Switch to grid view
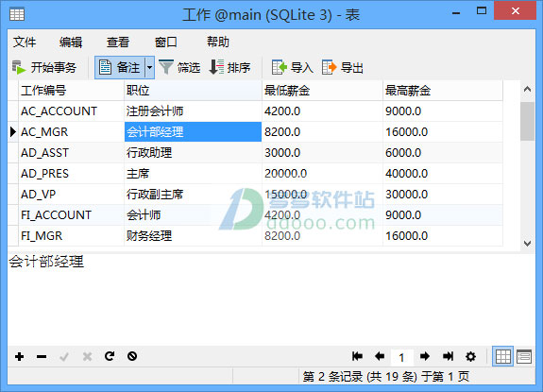Image resolution: width=543 pixels, height=392 pixels. 502,356
